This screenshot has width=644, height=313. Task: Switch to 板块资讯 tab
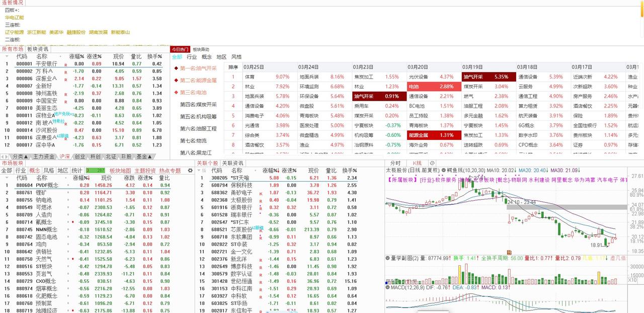pyautogui.click(x=38, y=49)
